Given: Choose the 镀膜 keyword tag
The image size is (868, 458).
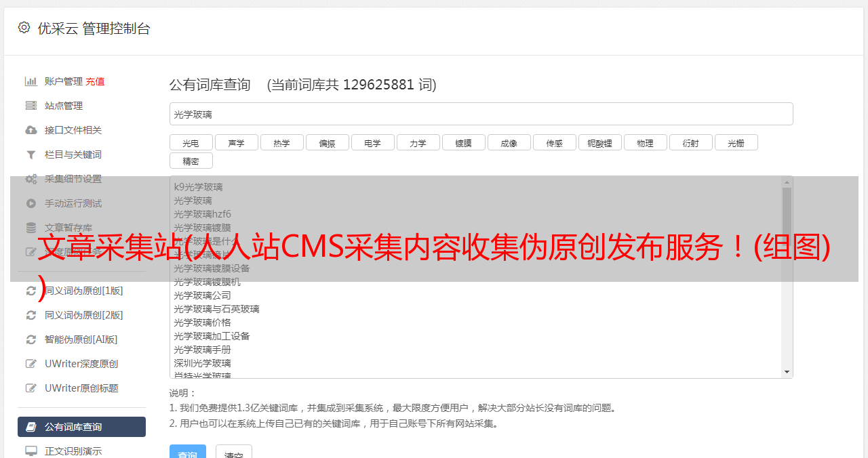Looking at the screenshot, I should pos(464,142).
